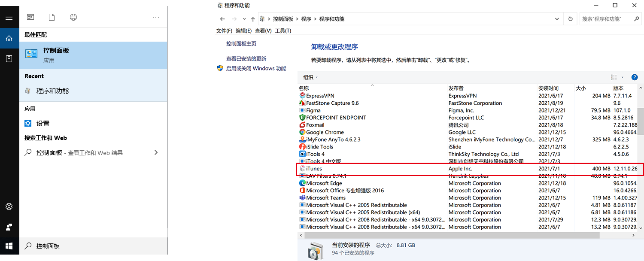This screenshot has width=644, height=261.
Task: Click the help question mark icon
Action: (635, 77)
